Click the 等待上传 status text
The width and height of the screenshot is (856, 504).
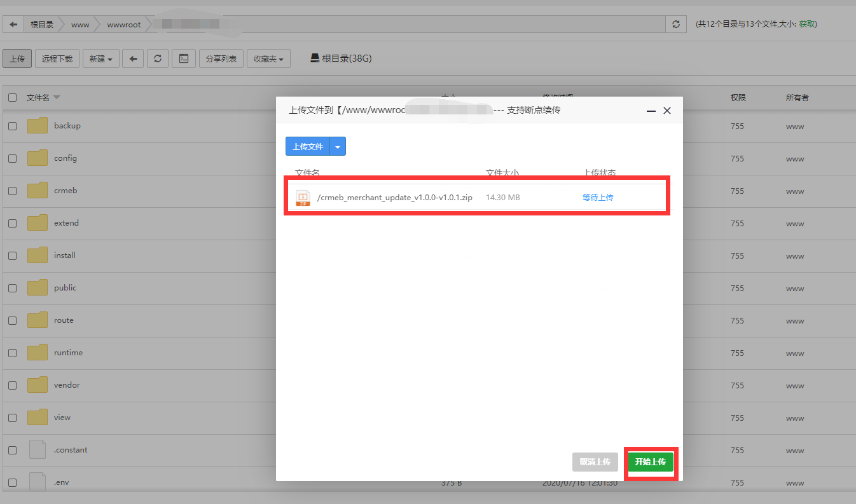pyautogui.click(x=598, y=198)
